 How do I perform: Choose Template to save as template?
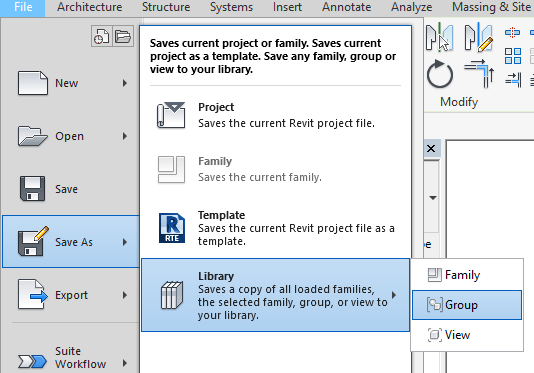(x=276, y=228)
